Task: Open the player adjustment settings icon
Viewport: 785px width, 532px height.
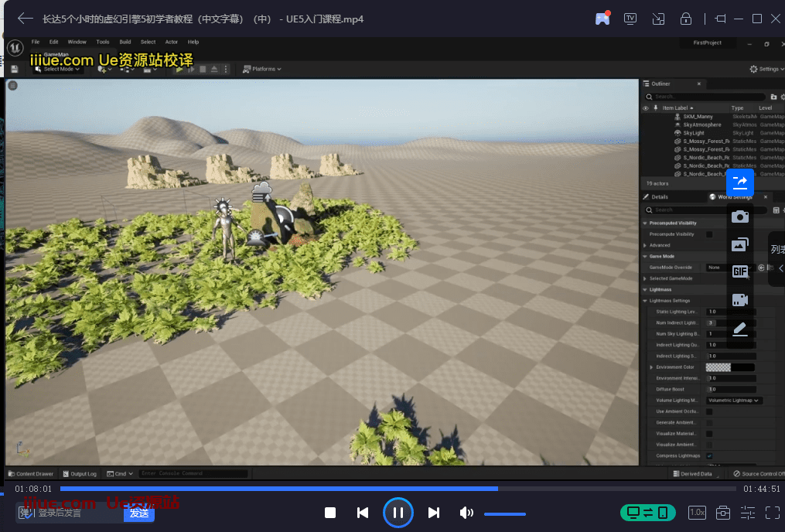Action: (x=747, y=513)
